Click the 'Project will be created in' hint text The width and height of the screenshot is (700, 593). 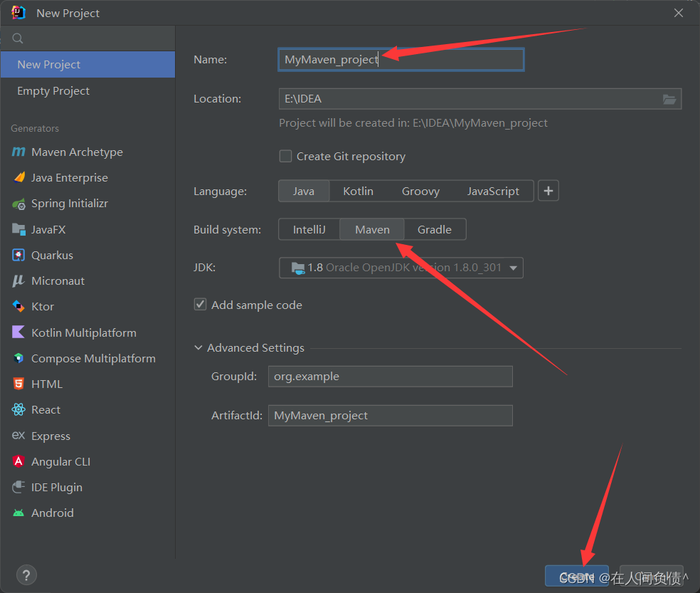pyautogui.click(x=413, y=123)
